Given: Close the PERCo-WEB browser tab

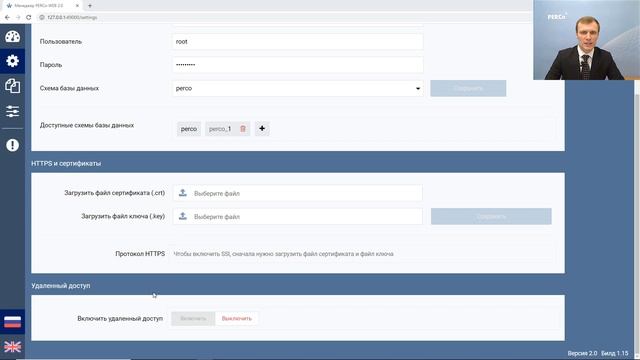Looking at the screenshot, I should pos(77,6).
